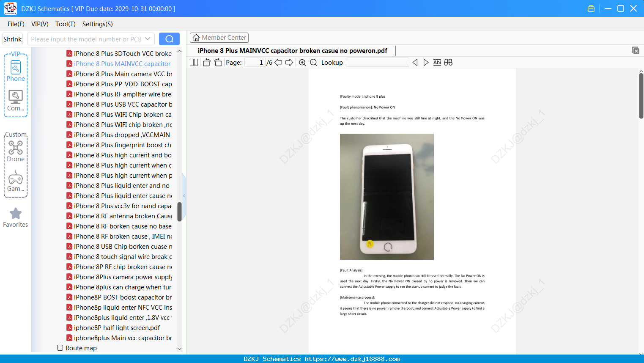Open 'iPhone8p liquid enter NFC VCC' file

pyautogui.click(x=123, y=307)
